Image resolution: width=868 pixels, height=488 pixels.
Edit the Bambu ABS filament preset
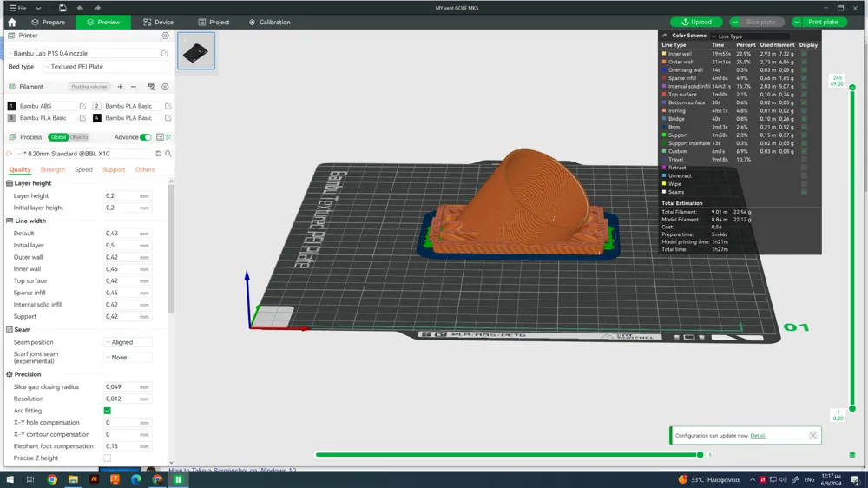82,106
